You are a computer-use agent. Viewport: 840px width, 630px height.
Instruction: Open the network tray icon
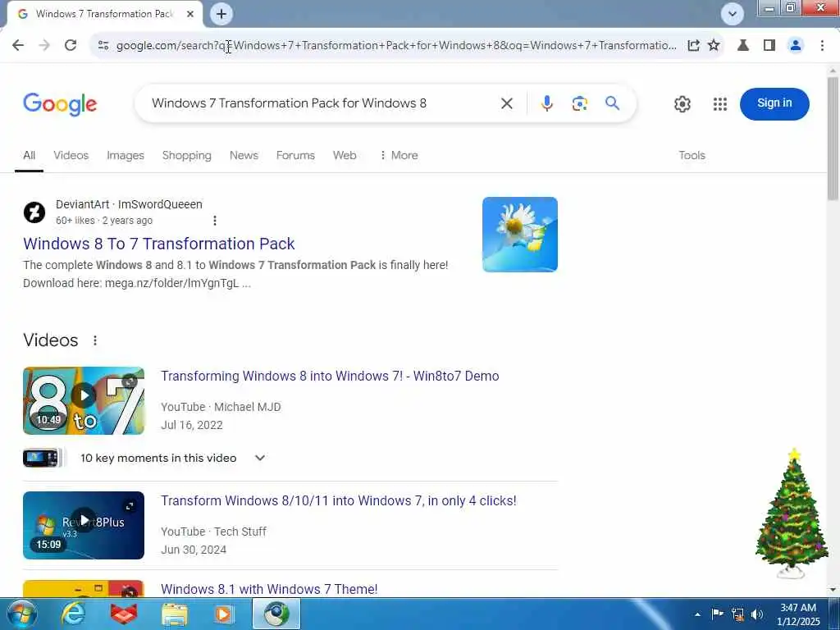[737, 614]
